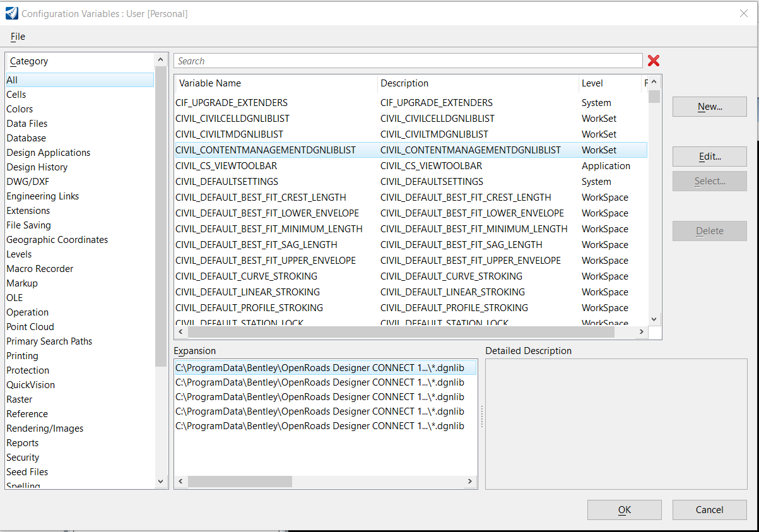Select the Data Files category
759x532 pixels.
click(79, 124)
